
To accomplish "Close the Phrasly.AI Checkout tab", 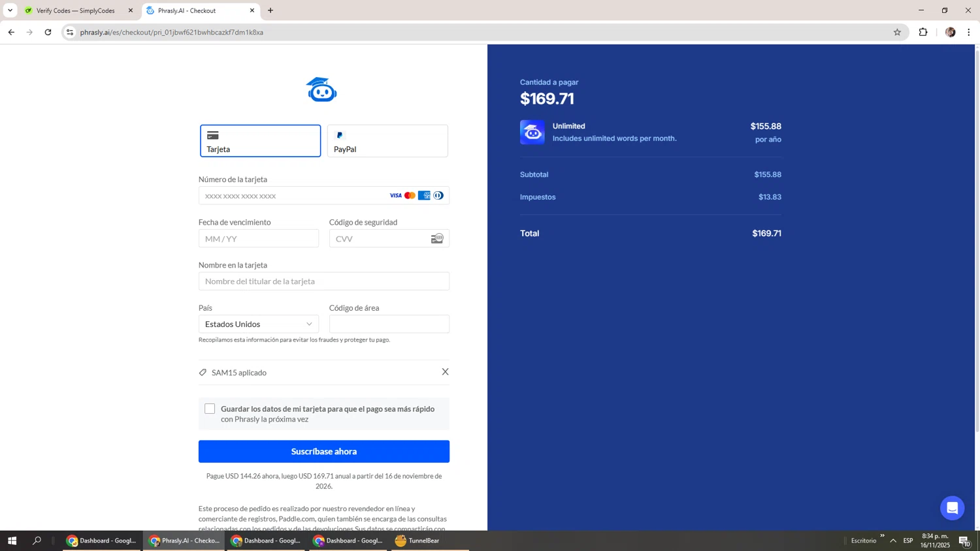I will point(252,10).
